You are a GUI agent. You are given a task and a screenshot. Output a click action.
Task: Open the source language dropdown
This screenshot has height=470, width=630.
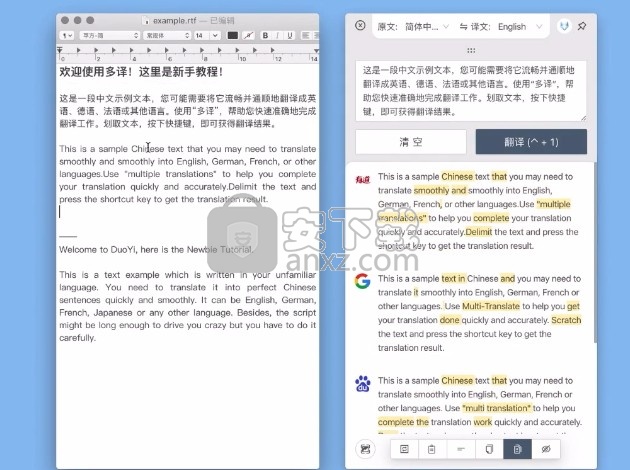[427, 27]
